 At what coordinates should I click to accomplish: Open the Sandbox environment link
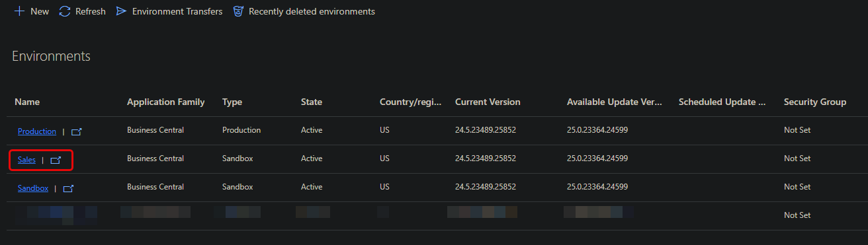pyautogui.click(x=33, y=188)
